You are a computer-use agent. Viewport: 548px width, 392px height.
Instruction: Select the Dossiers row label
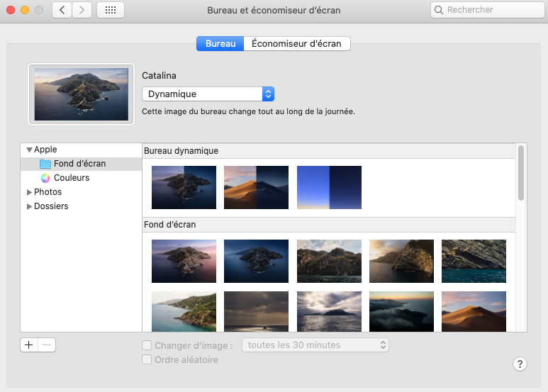pos(51,206)
